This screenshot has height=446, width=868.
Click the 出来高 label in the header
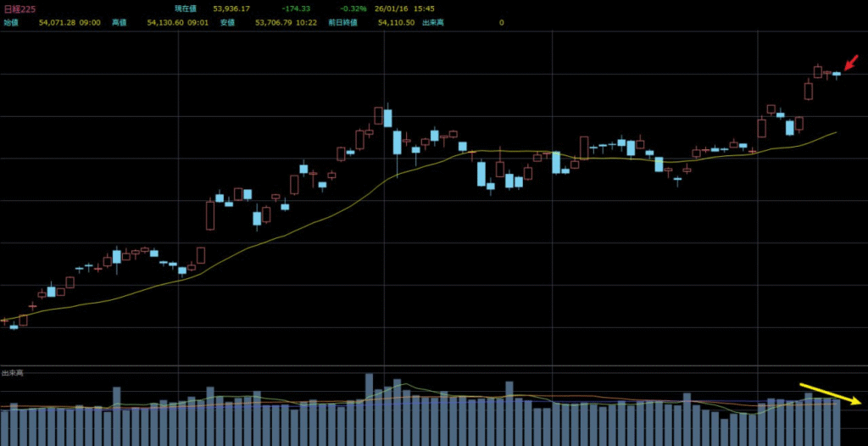click(x=436, y=23)
